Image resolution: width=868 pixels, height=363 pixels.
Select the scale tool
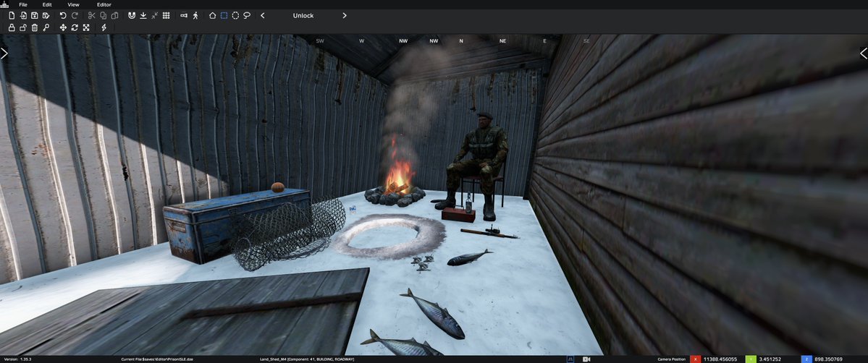[86, 27]
